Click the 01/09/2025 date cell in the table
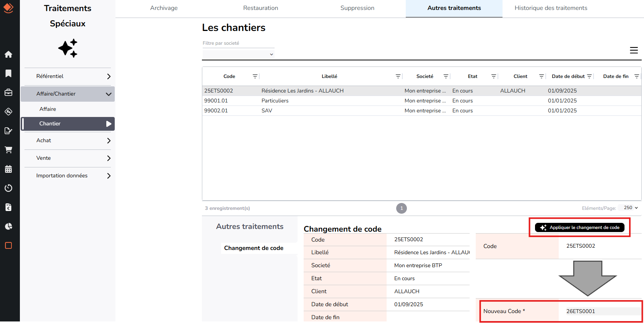This screenshot has height=323, width=644. pos(562,91)
